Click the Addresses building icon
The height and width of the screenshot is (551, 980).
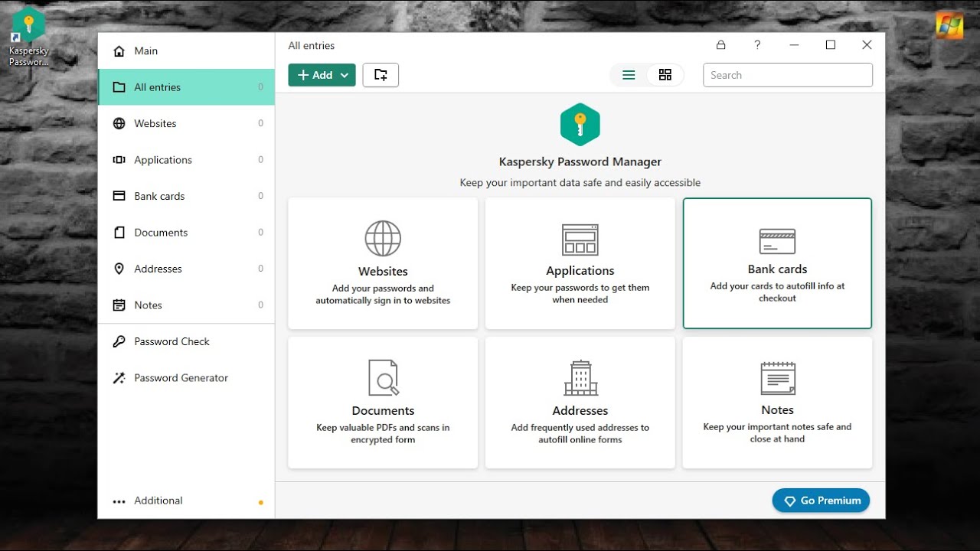point(580,377)
